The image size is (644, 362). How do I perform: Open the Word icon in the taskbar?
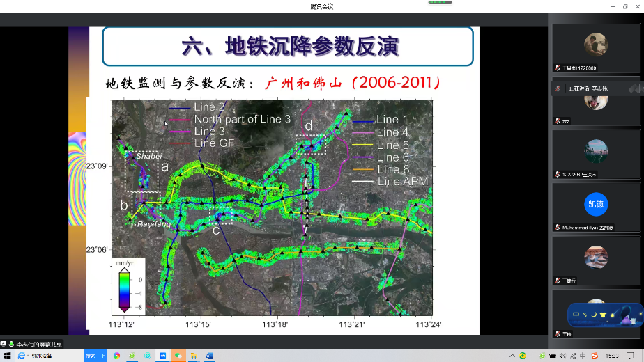[x=209, y=355]
